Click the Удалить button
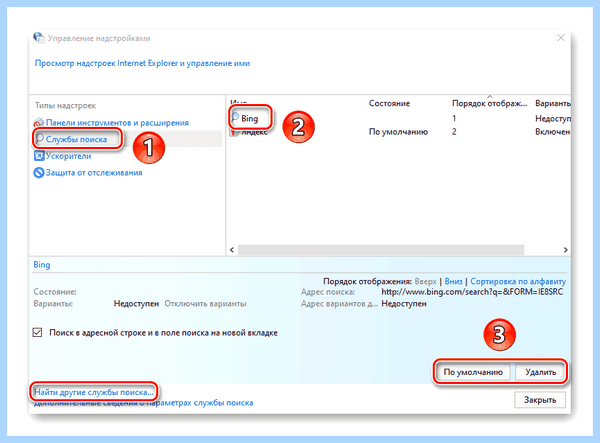This screenshot has height=443, width=600. coord(540,372)
